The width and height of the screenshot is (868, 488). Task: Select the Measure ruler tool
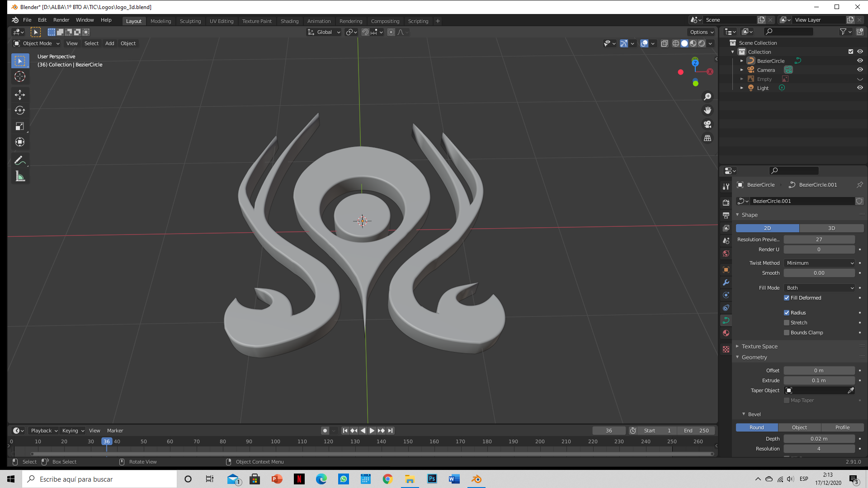pos(20,177)
